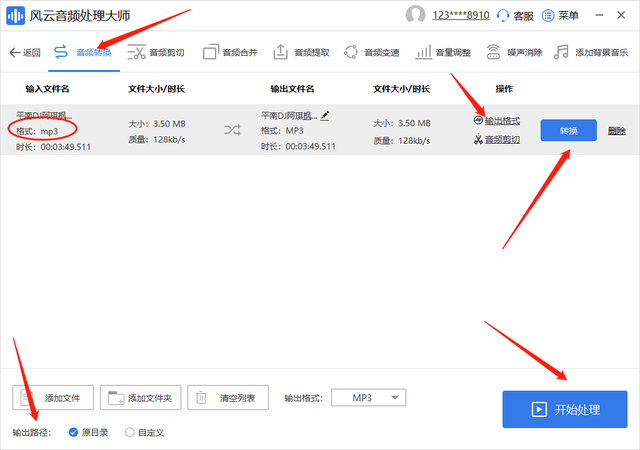Open the 添加背景音乐 tab
640x450 pixels.
tap(591, 52)
